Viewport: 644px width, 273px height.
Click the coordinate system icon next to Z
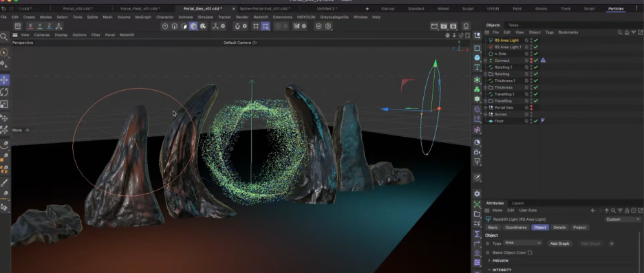click(x=58, y=26)
